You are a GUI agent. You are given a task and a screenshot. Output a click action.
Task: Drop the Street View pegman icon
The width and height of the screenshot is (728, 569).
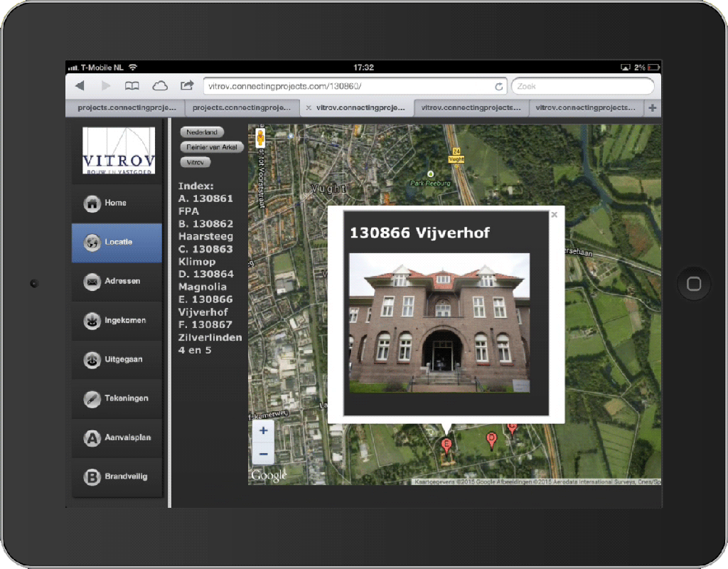261,137
